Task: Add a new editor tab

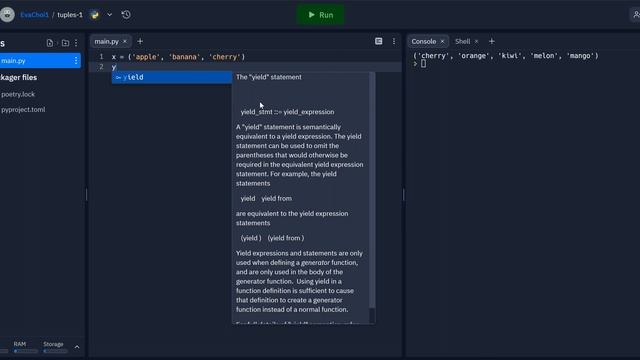Action: pos(140,41)
